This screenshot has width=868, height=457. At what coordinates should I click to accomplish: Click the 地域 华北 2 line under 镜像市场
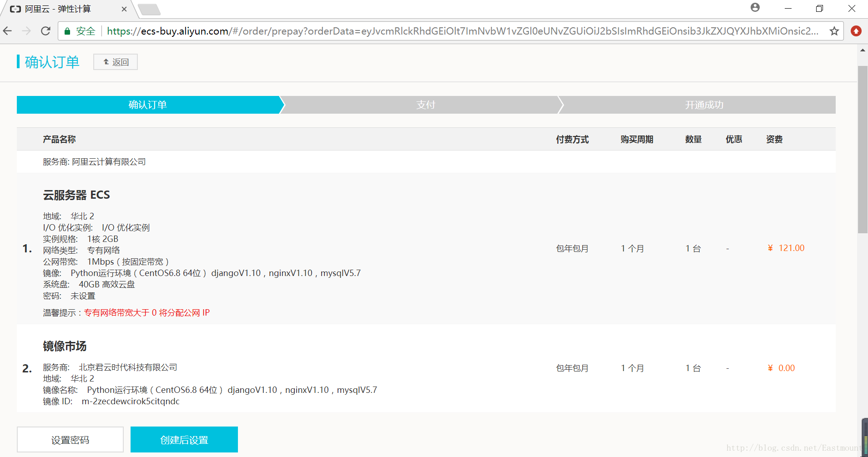click(x=69, y=378)
